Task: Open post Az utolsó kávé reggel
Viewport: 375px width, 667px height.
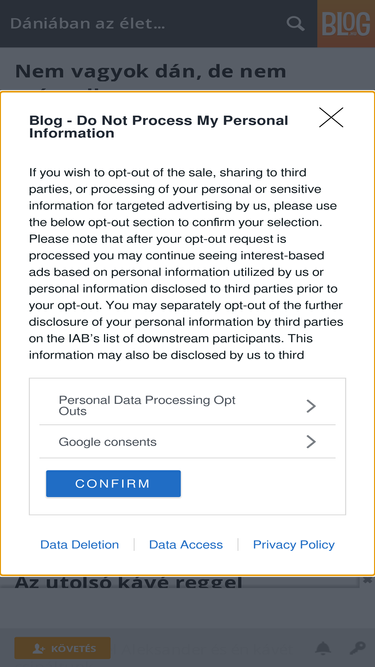Action: [x=128, y=581]
